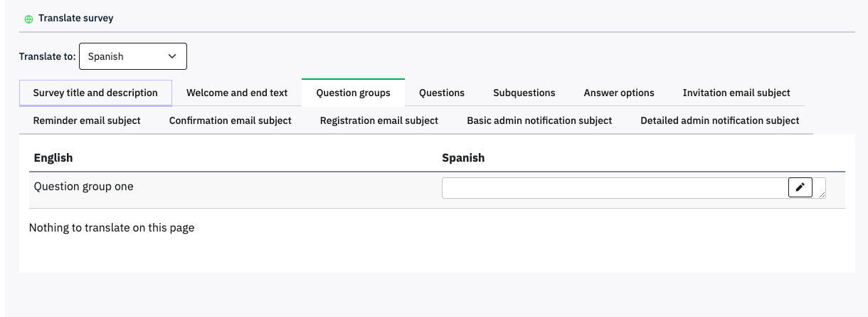Select Reminder email subject tab
The height and width of the screenshot is (317, 868).
click(x=87, y=120)
